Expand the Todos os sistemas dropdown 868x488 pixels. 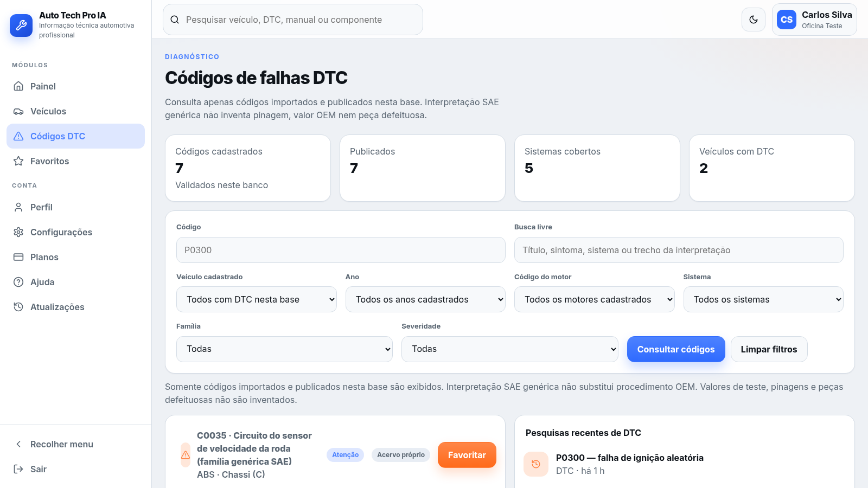pos(763,299)
